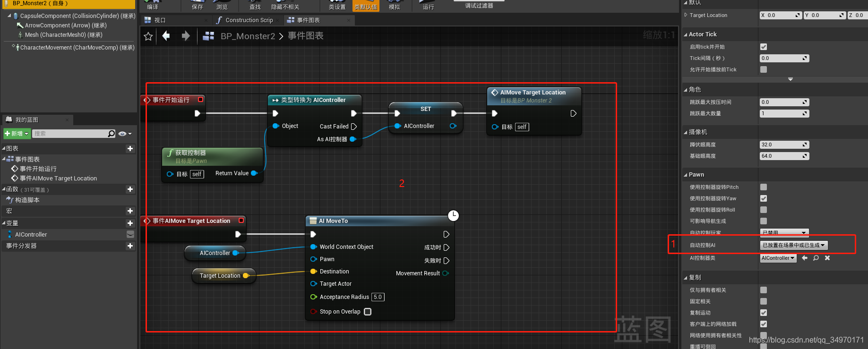Navigate forward with the right arrow
This screenshot has width=868, height=349.
coord(186,36)
